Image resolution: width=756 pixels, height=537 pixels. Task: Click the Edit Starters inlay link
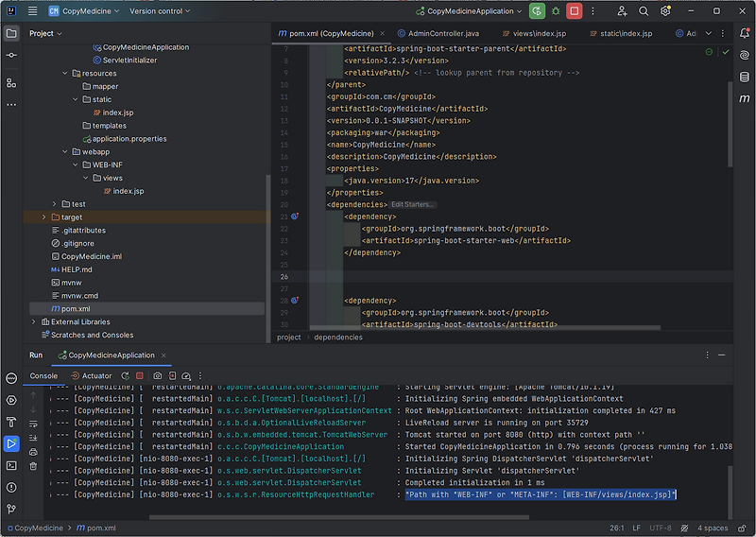(x=413, y=204)
